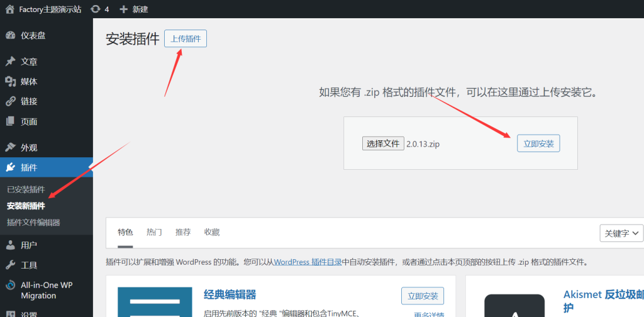Select the 文章 pushpin icon
644x317 pixels.
pyautogui.click(x=10, y=62)
